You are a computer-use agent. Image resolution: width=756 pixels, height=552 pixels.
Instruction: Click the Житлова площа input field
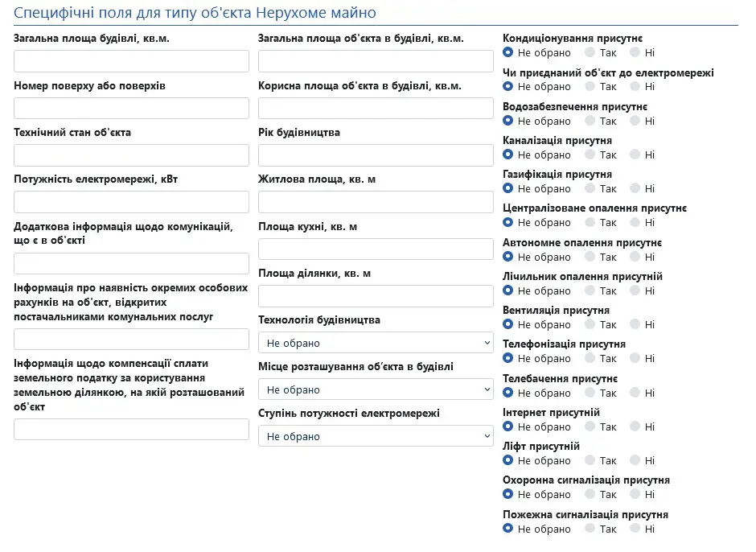pos(376,202)
